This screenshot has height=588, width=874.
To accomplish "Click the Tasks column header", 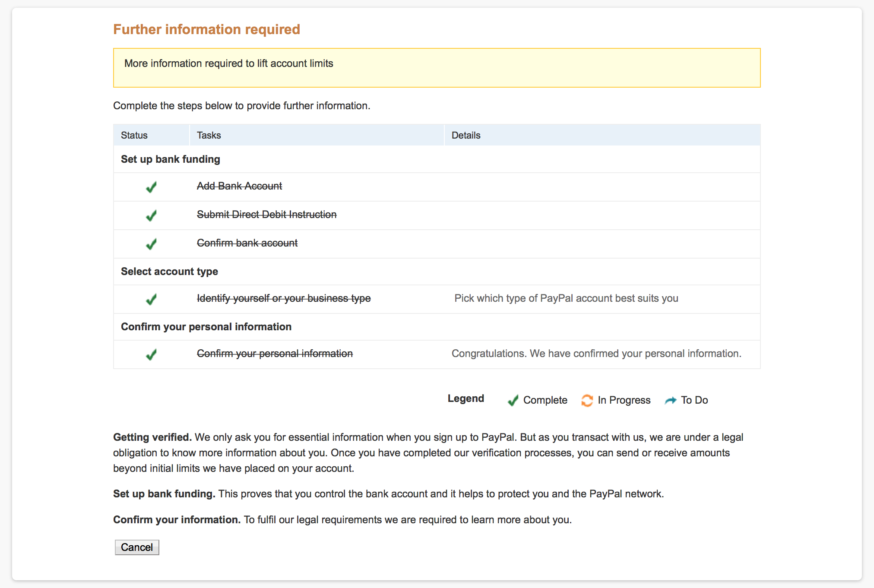I will click(209, 135).
